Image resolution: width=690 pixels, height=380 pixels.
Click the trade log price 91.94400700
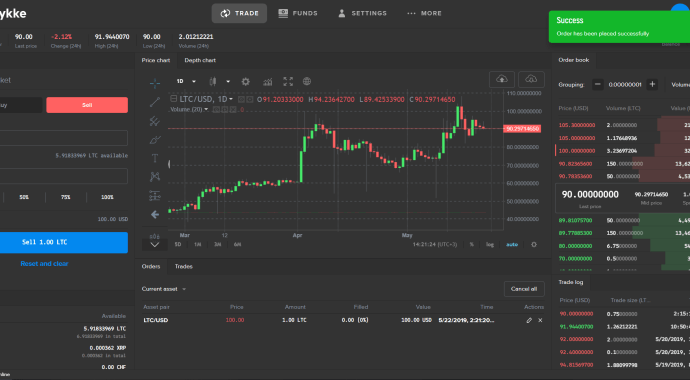point(576,327)
